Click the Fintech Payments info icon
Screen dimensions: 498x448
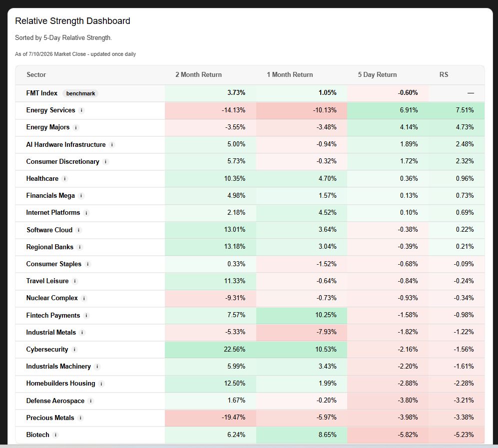[x=86, y=316]
